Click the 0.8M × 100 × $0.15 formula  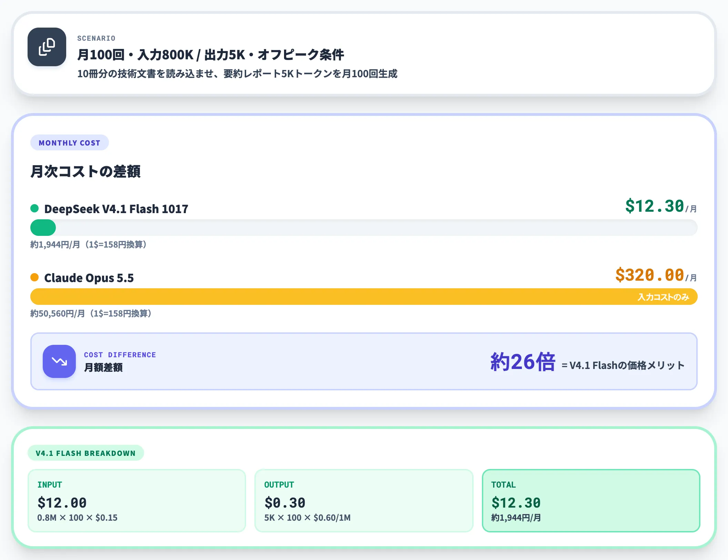point(77,518)
